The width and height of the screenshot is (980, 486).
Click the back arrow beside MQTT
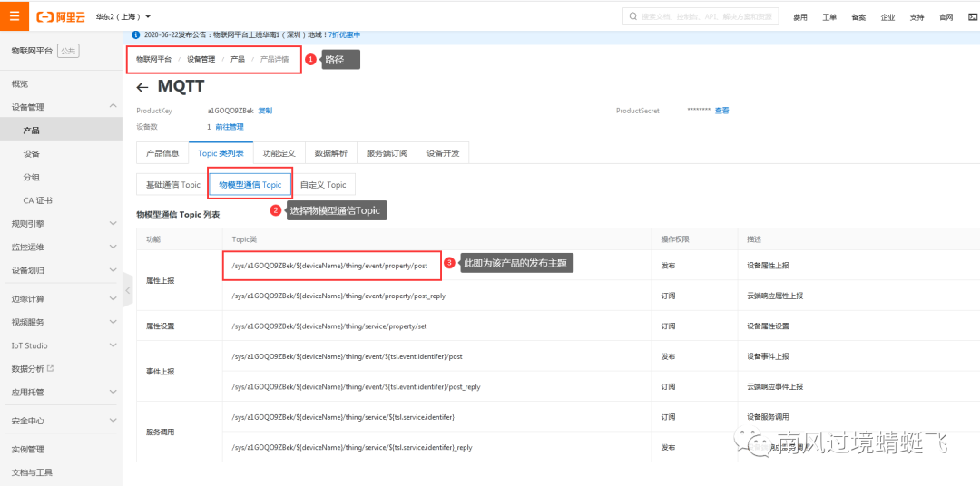[x=142, y=87]
